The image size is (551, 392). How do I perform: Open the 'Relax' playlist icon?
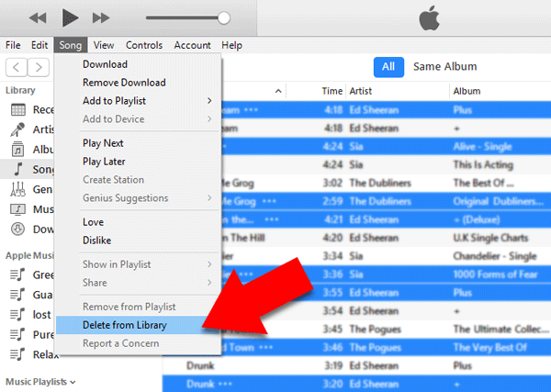[x=17, y=354]
